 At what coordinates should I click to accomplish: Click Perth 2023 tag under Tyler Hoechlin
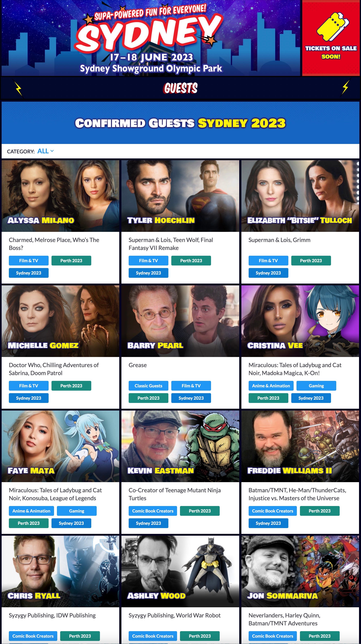pos(191,260)
